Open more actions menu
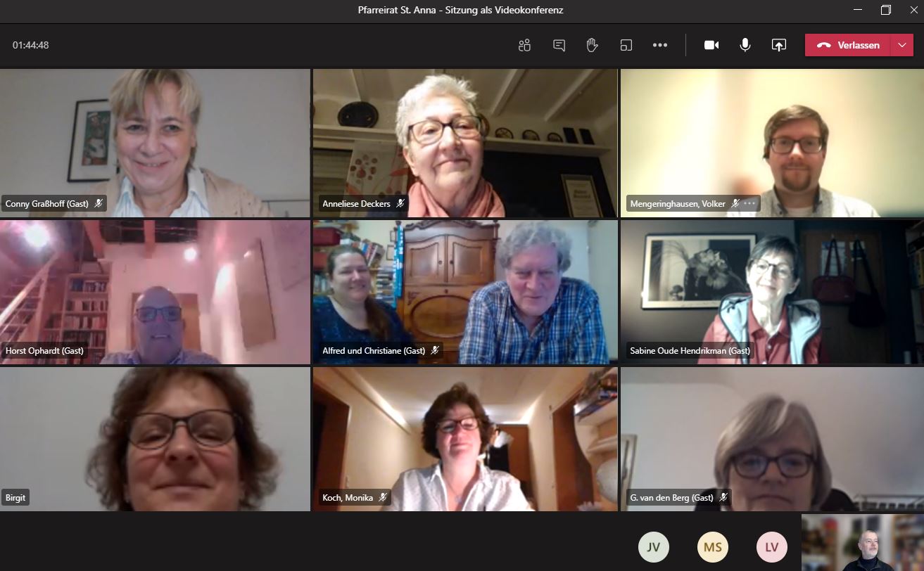This screenshot has width=924, height=571. (660, 45)
